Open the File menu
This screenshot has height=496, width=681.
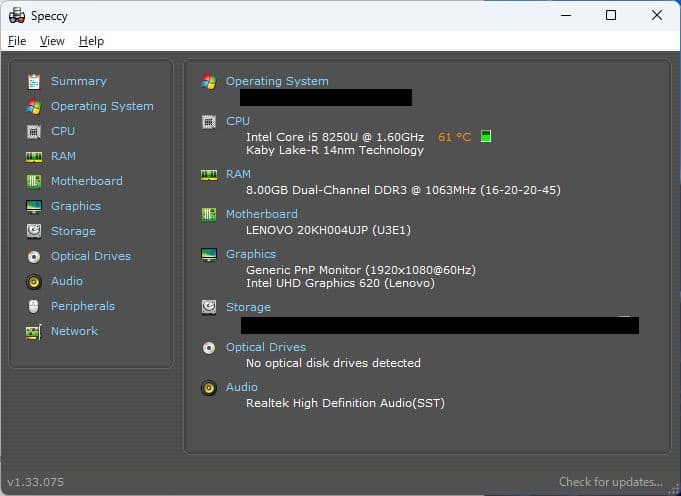pyautogui.click(x=17, y=41)
